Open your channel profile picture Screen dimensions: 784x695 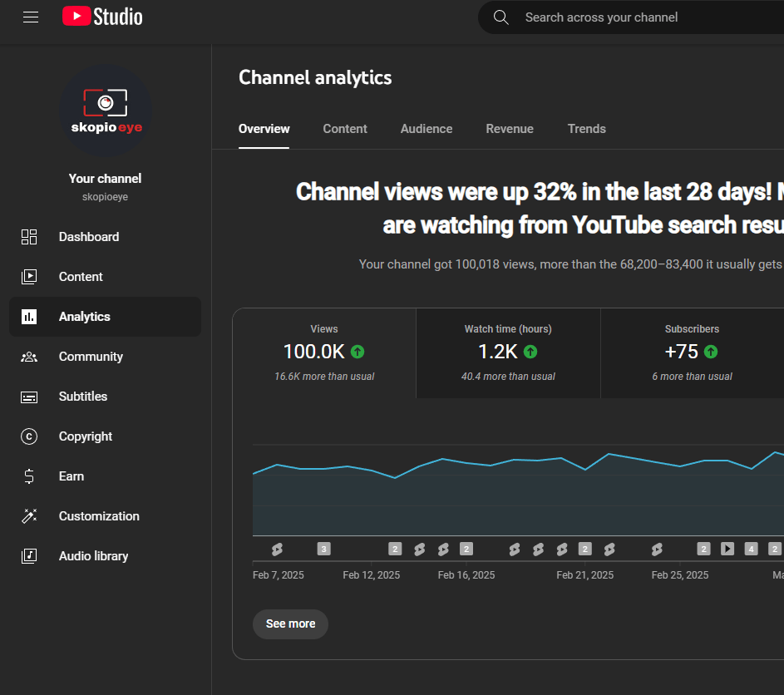(x=105, y=110)
